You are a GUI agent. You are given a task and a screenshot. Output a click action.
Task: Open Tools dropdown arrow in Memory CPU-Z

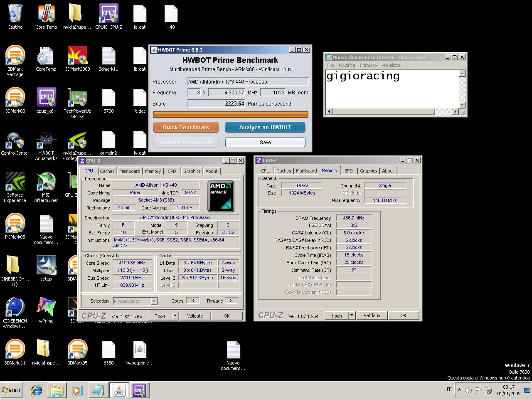point(352,315)
